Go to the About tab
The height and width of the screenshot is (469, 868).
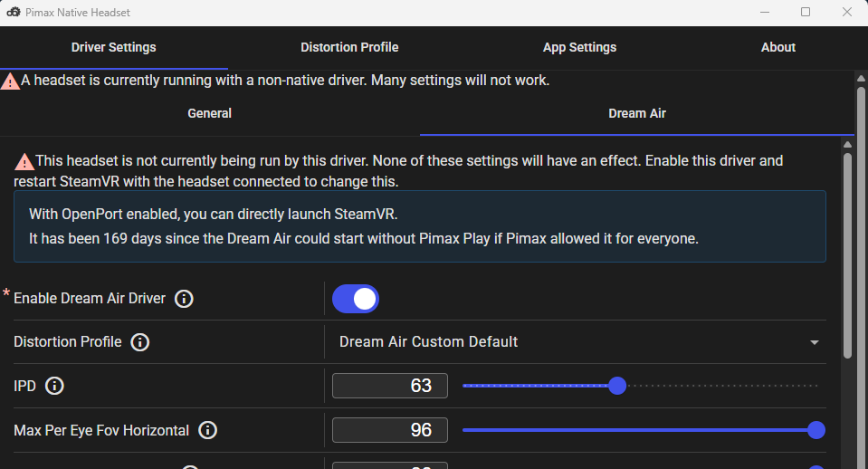pyautogui.click(x=777, y=48)
